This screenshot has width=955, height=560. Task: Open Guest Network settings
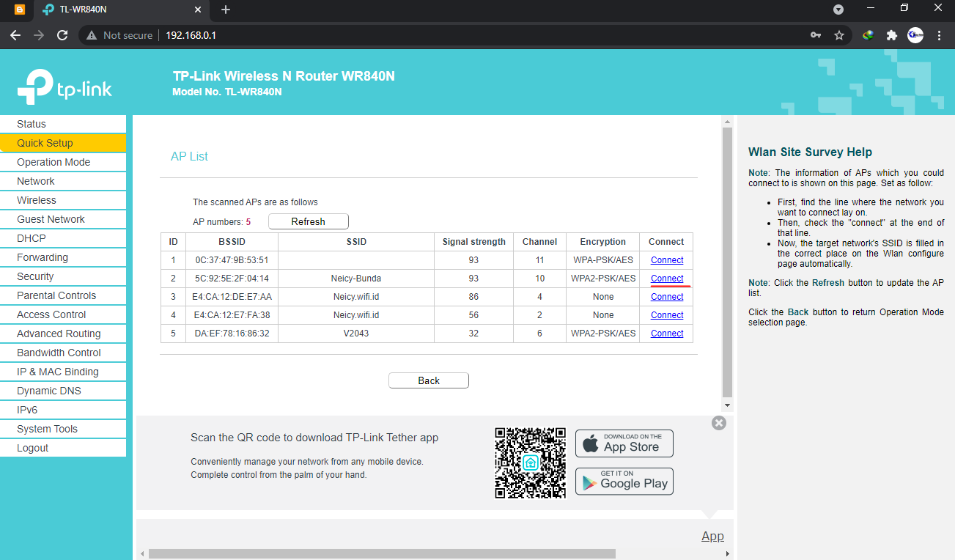(63, 219)
